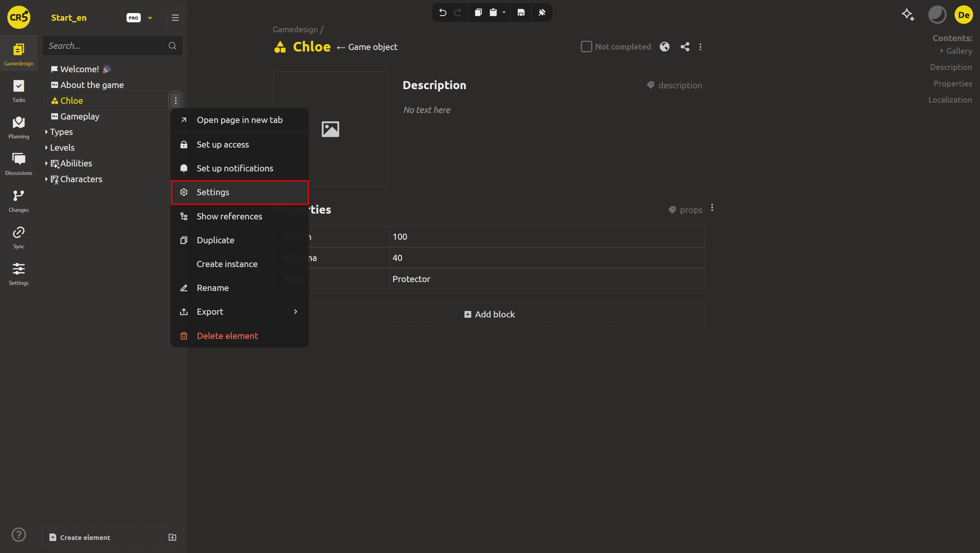Click the hamburger menu icon beside project name

[175, 18]
